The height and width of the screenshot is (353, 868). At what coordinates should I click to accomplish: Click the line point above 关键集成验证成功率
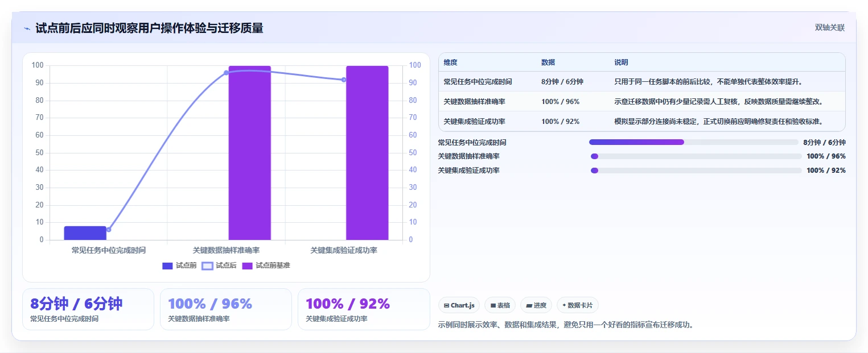(x=344, y=80)
